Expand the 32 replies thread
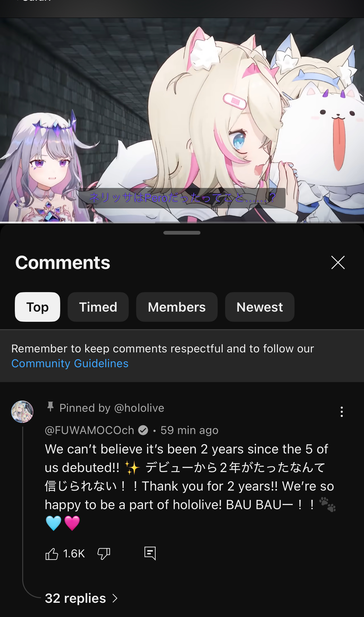The width and height of the screenshot is (364, 617). coord(82,598)
